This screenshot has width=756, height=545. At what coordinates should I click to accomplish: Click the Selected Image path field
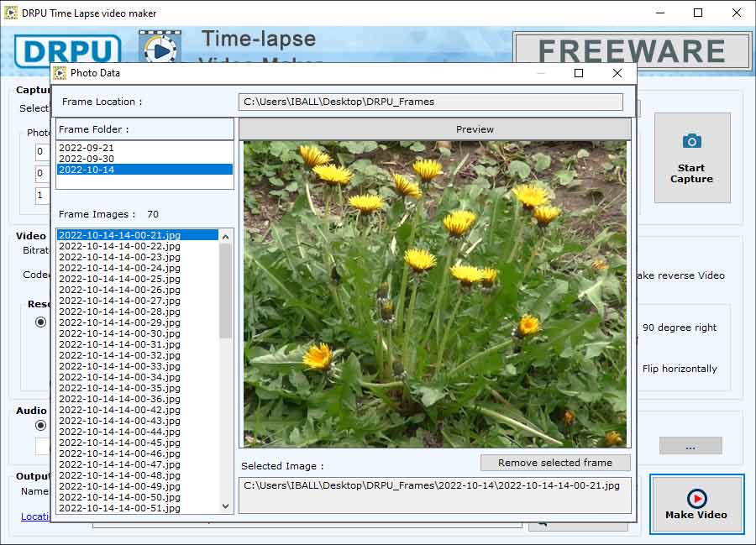coord(435,495)
